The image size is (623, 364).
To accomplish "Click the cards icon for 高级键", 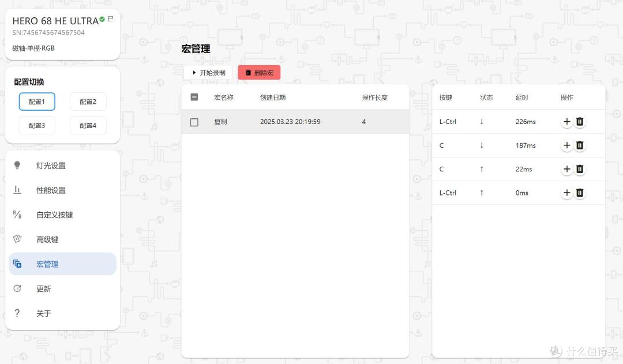I will [17, 239].
